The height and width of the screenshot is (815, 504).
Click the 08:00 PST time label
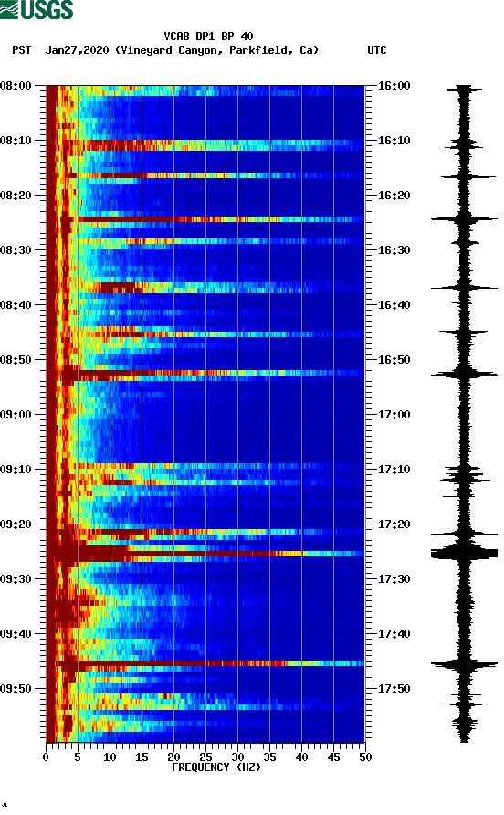[x=16, y=86]
